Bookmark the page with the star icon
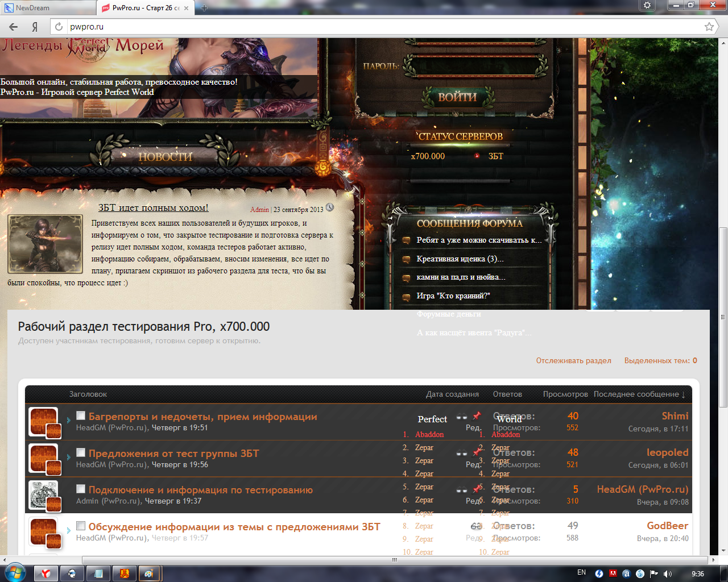728x582 pixels. tap(709, 27)
